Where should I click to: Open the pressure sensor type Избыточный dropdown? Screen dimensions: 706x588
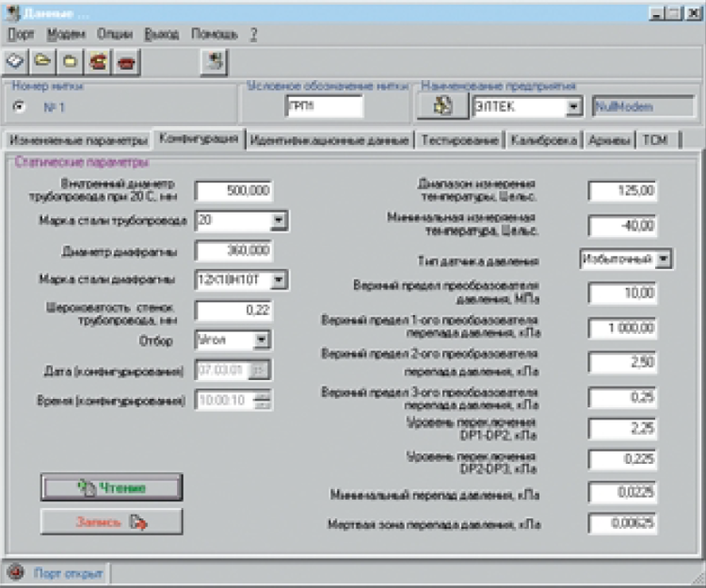664,259
